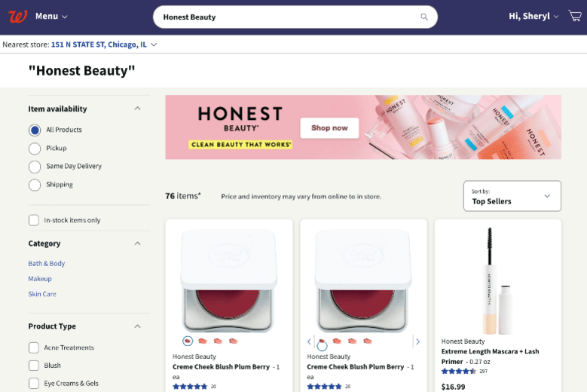Open the shopping cart icon

point(575,16)
